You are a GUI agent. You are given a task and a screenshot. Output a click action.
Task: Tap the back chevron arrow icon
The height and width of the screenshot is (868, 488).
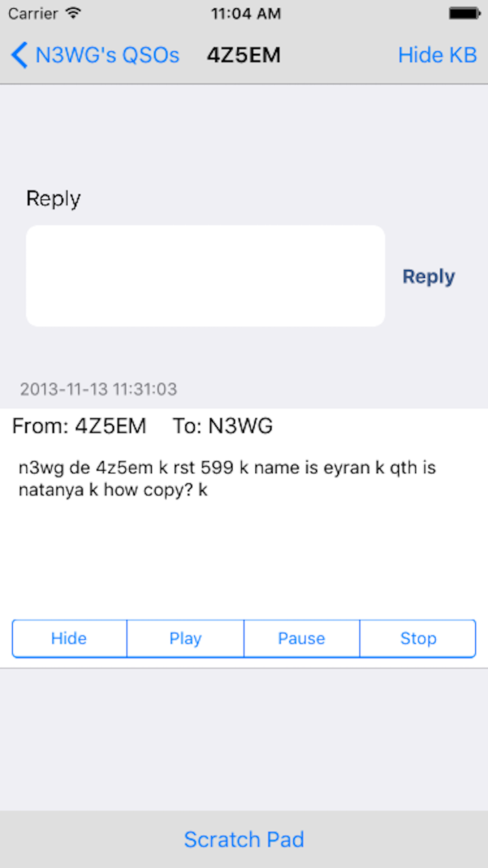pos(19,55)
